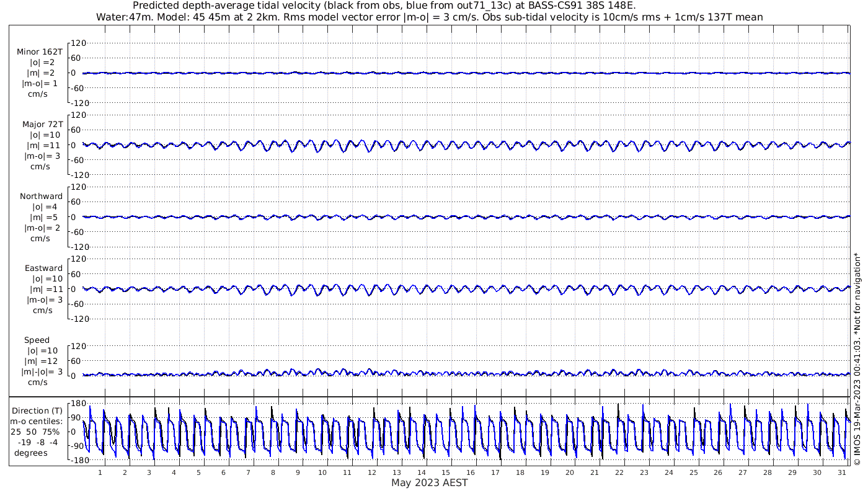Click day tick label '20' on x-axis
Viewport: 868px width, 496px height.
(x=570, y=472)
